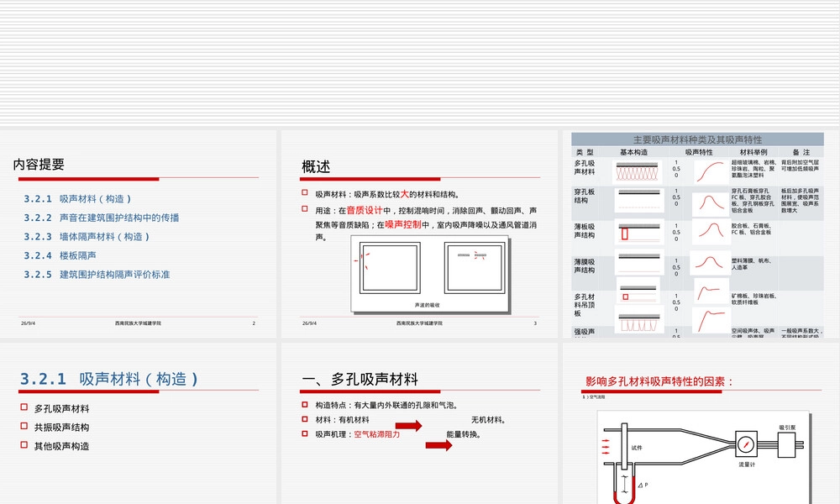Click the 流量计 label in diagram
Image resolution: width=840 pixels, height=504 pixels.
[x=747, y=465]
